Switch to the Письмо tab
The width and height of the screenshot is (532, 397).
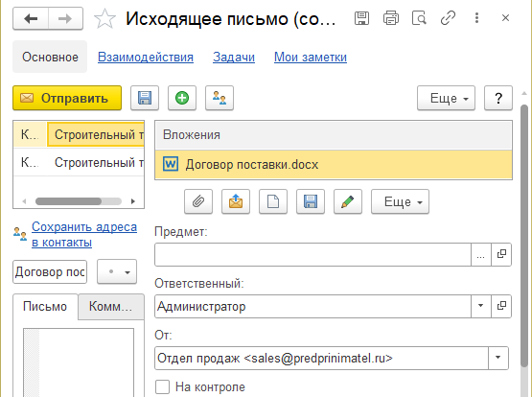(x=45, y=307)
